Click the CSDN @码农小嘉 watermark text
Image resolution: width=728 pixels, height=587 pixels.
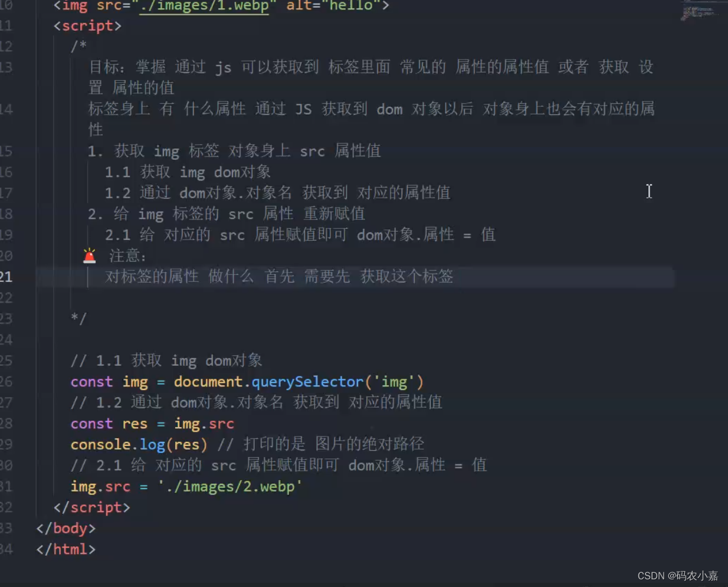coord(677,576)
